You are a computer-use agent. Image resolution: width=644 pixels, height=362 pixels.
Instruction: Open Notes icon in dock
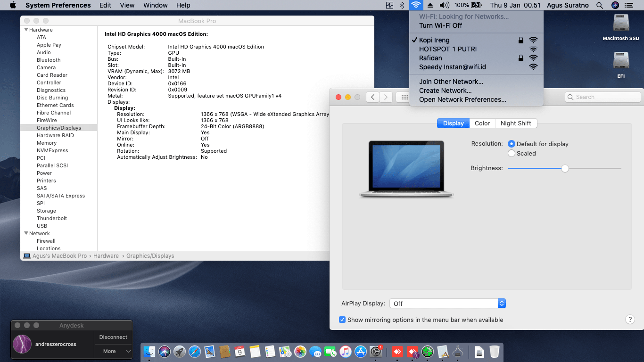tap(255, 352)
